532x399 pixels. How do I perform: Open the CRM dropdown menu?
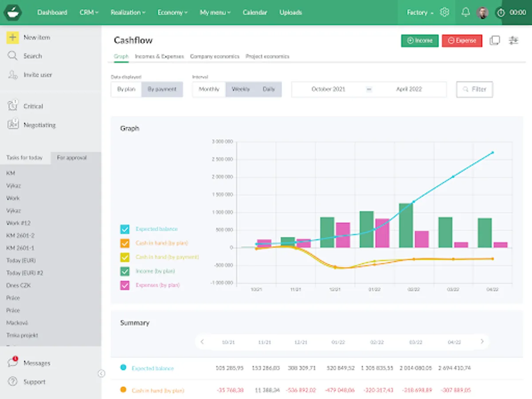click(89, 12)
